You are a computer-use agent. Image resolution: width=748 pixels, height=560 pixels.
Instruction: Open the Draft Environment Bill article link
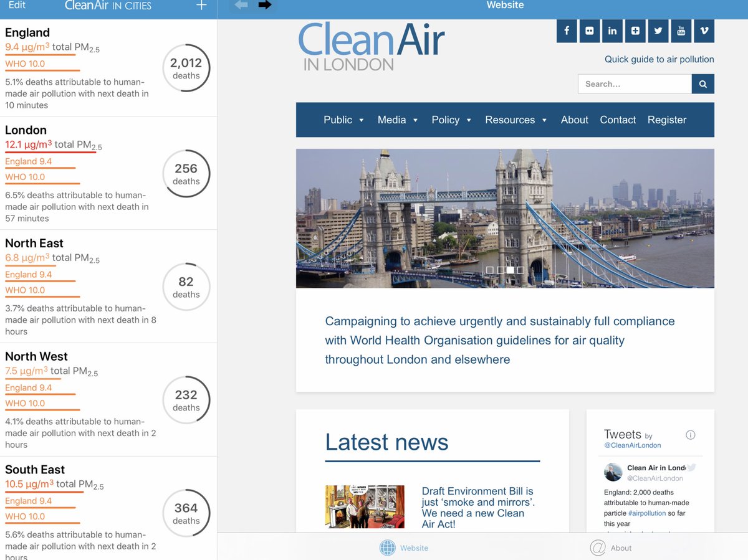(x=478, y=508)
